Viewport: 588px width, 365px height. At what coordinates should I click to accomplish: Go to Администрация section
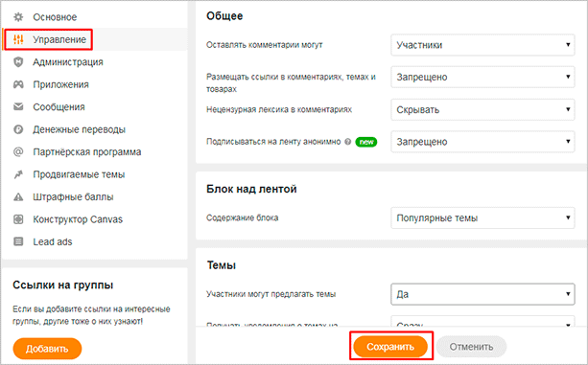click(68, 61)
